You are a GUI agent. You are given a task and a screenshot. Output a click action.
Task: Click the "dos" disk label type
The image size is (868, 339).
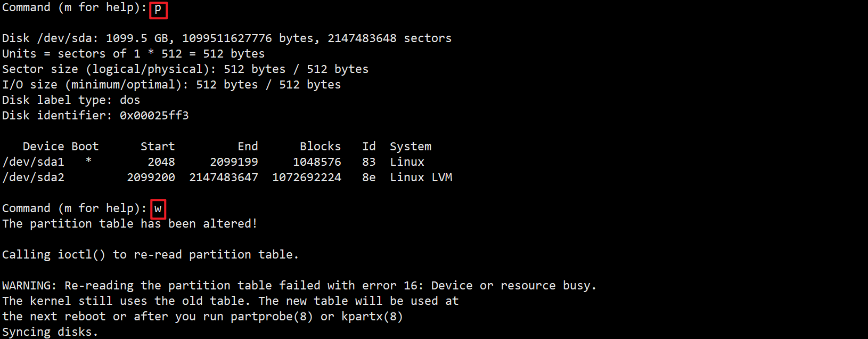(130, 100)
